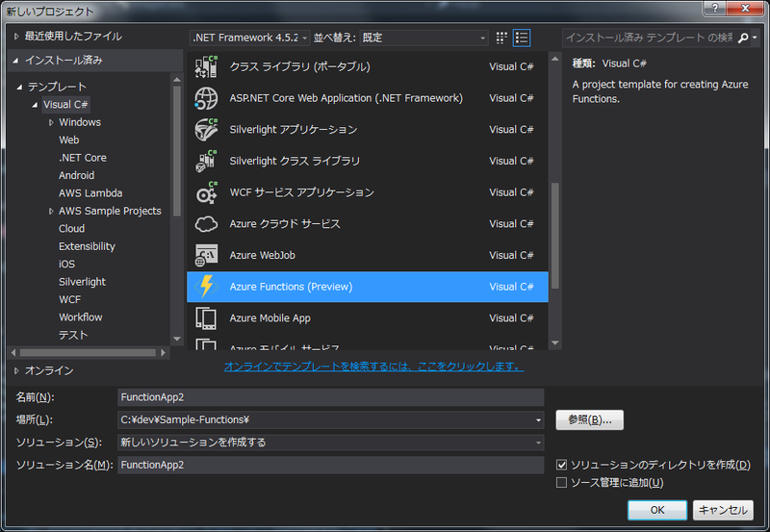Click the Azure Mobile App device icon
The width and height of the screenshot is (770, 532).
[206, 318]
